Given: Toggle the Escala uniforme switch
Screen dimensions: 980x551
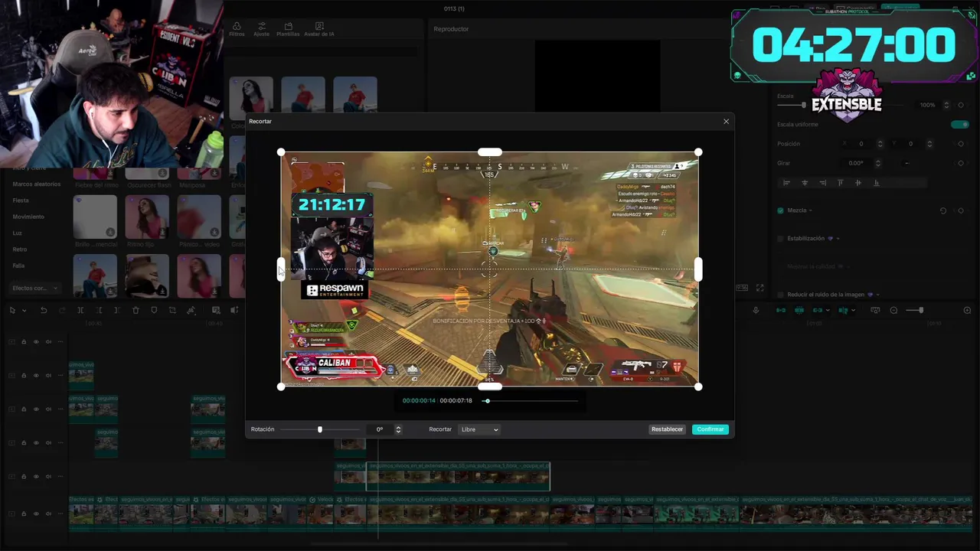Looking at the screenshot, I should click(x=959, y=124).
